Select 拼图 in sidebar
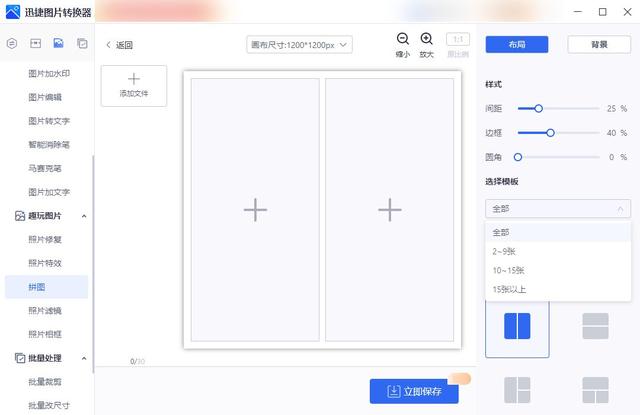 coord(47,287)
